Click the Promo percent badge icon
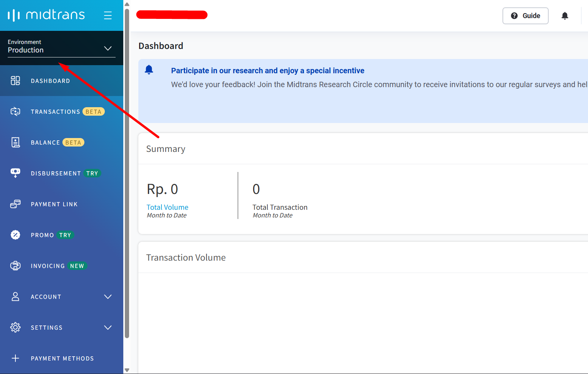The image size is (588, 374). (15, 235)
